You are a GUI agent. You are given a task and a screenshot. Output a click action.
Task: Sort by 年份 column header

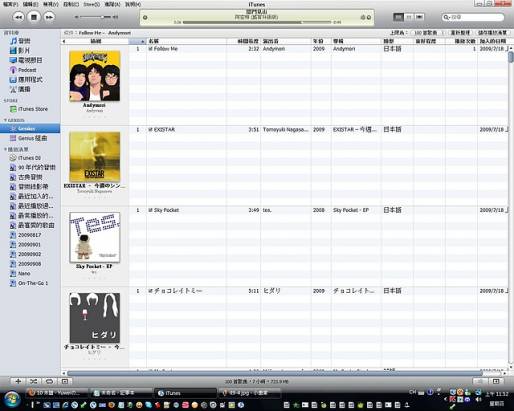coord(321,41)
